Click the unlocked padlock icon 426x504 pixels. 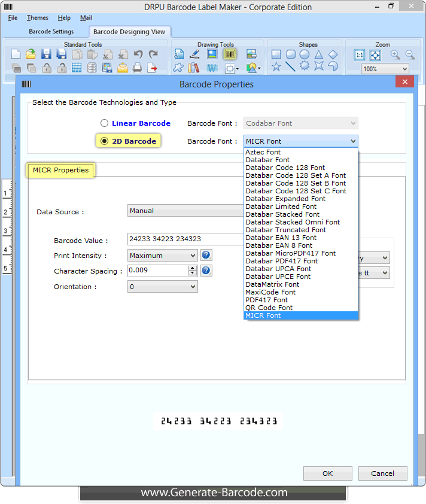[x=62, y=68]
